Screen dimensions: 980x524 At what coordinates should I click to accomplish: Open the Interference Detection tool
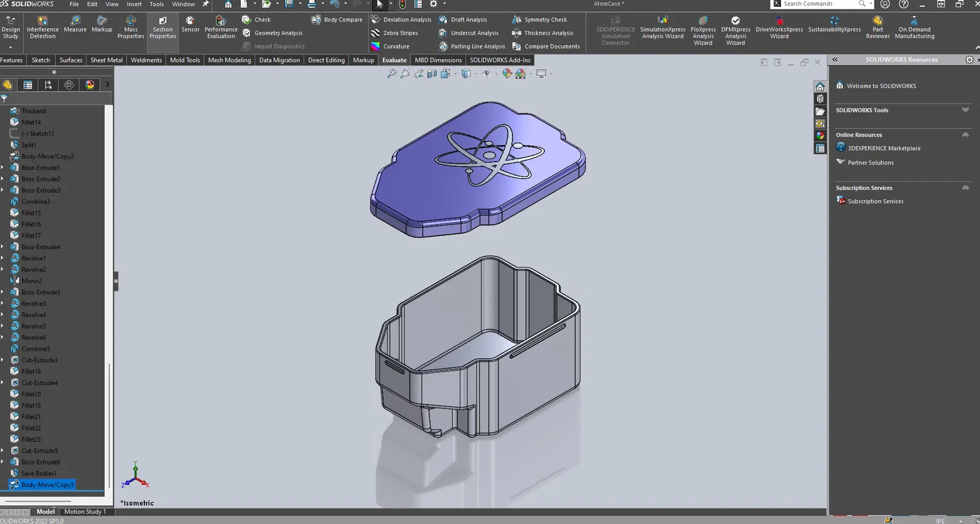[42, 28]
